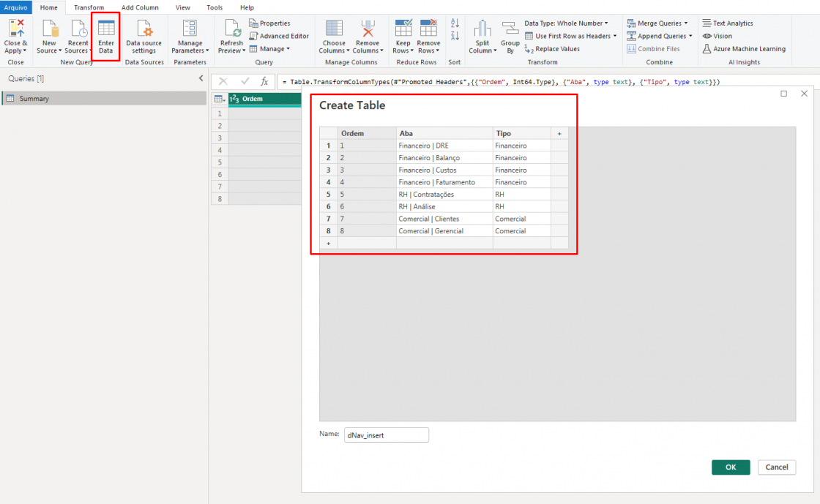
Task: Click the Choose Columns icon
Action: coord(334,29)
